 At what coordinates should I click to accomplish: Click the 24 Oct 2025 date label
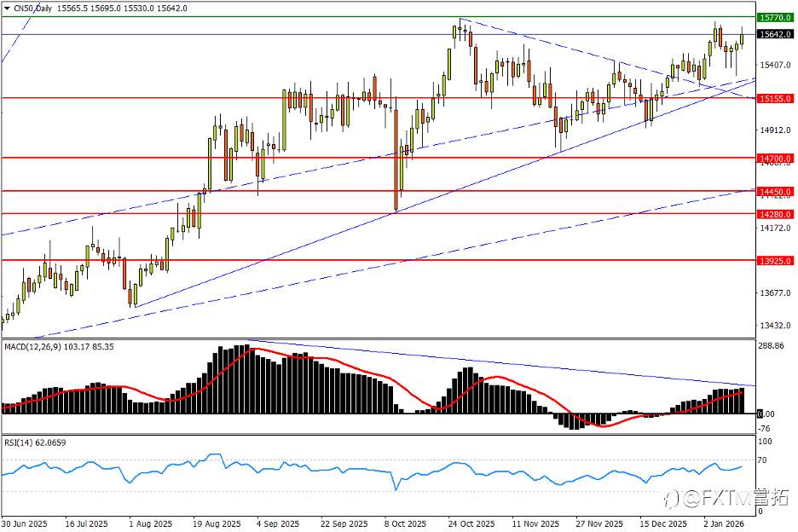471,523
